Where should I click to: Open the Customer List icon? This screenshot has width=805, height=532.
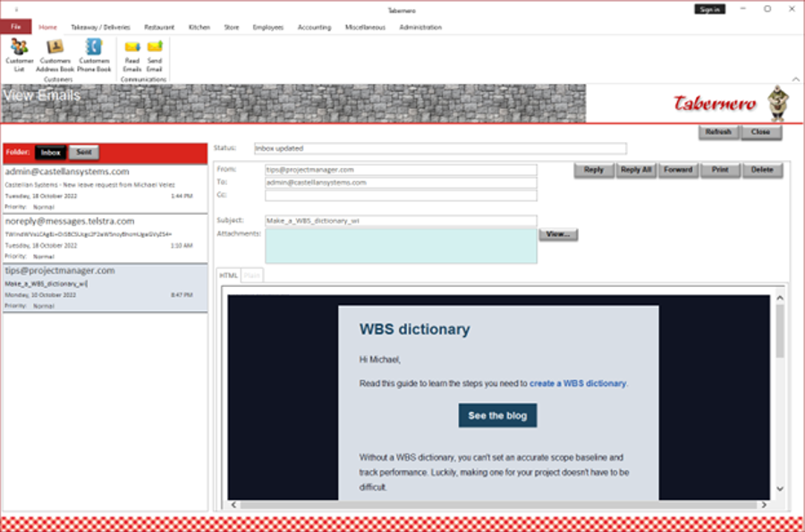coord(20,55)
